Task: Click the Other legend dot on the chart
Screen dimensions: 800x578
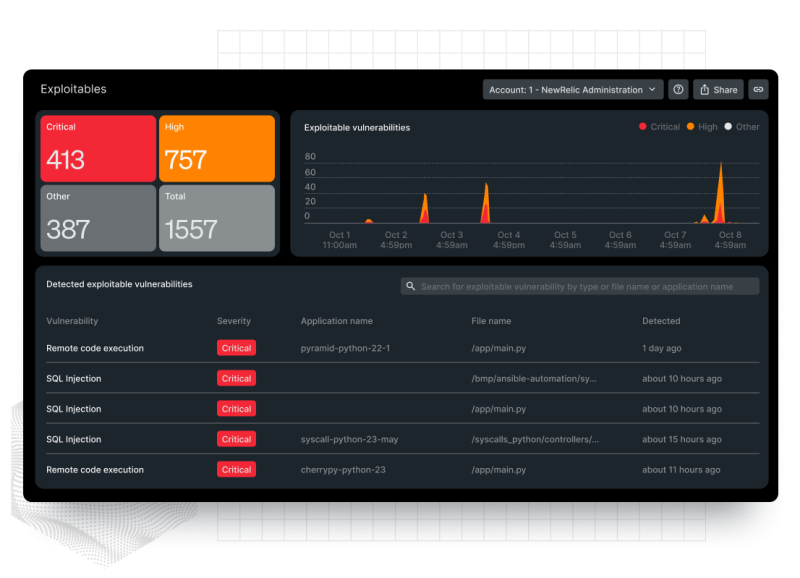Action: (x=729, y=127)
